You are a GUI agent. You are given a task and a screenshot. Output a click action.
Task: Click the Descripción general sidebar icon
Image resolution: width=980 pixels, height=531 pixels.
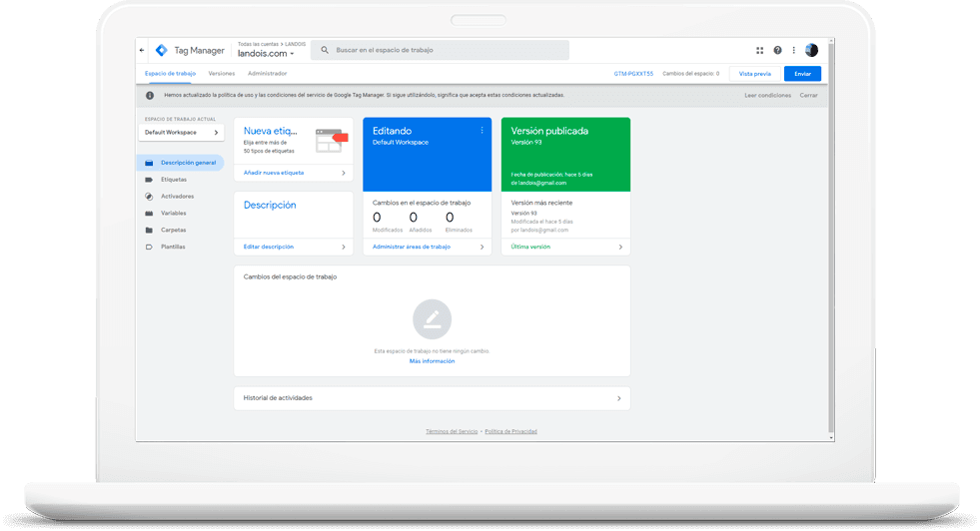click(x=149, y=163)
